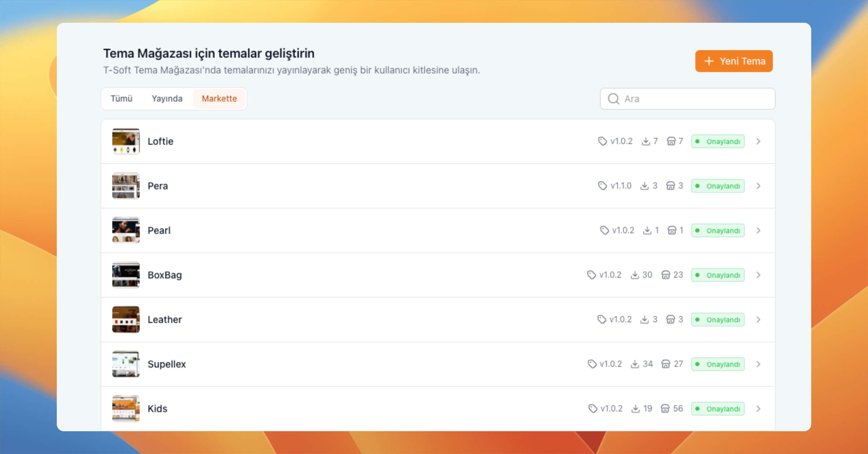Expand the Loftie theme row chevron
The image size is (868, 454).
coord(758,141)
